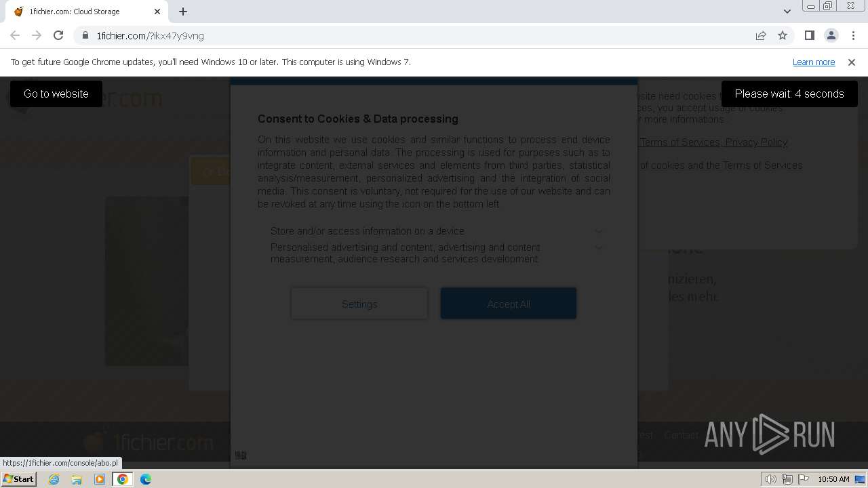The width and height of the screenshot is (868, 488).
Task: Launch Microsoft Edge from taskbar
Action: 146,479
